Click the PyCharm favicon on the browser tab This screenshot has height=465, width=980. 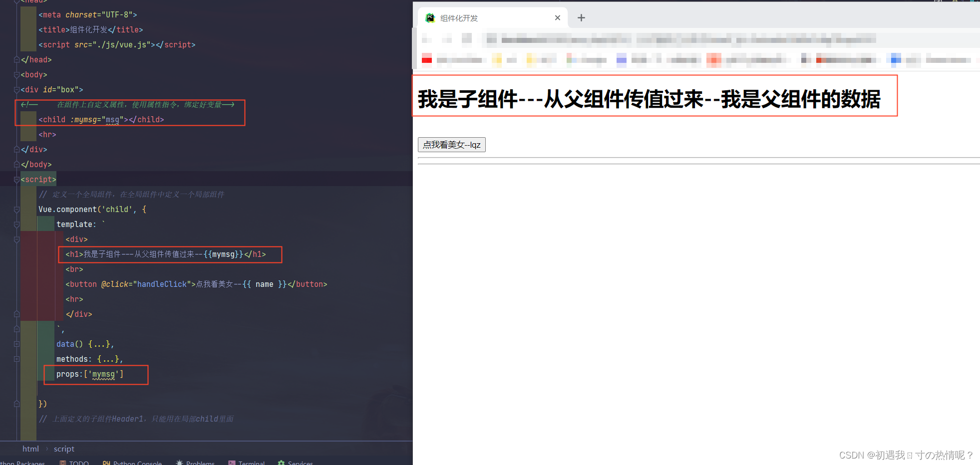coord(430,18)
